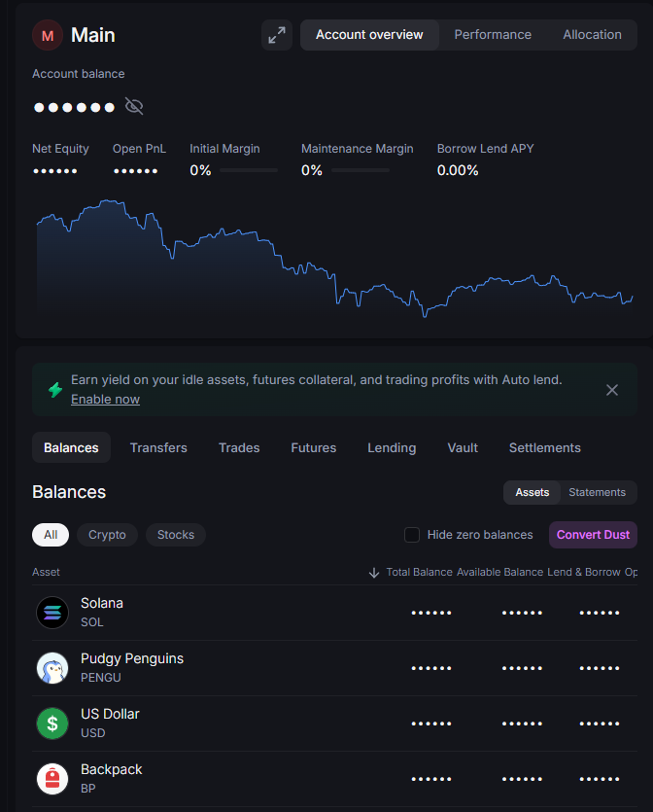Image resolution: width=653 pixels, height=812 pixels.
Task: Click the Asset column header
Action: tap(46, 572)
